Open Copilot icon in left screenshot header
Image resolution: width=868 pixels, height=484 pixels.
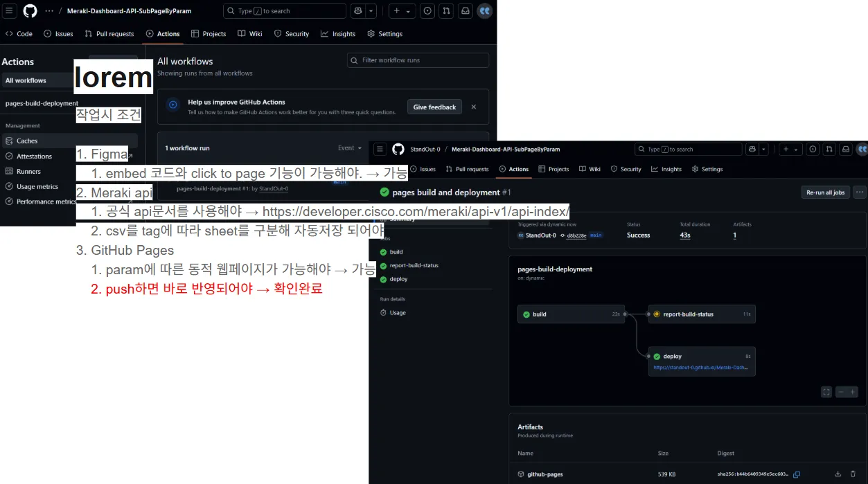pos(357,11)
